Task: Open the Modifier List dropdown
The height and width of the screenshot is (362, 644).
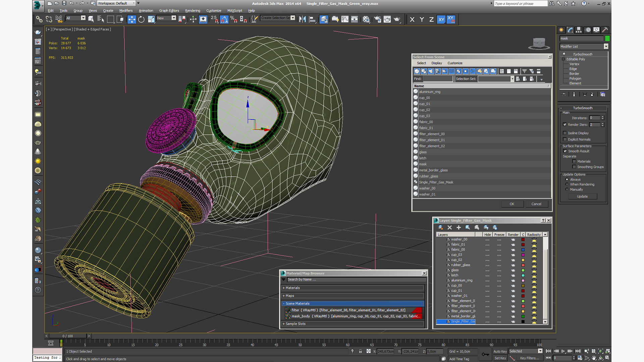Action: (584, 47)
